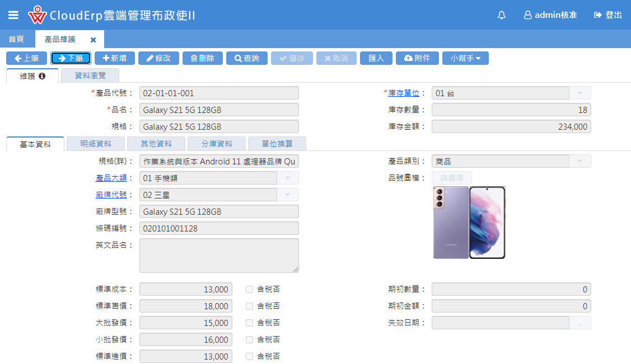Open the 明細資料 tab
Screen dimensions: 631x364
click(x=95, y=144)
